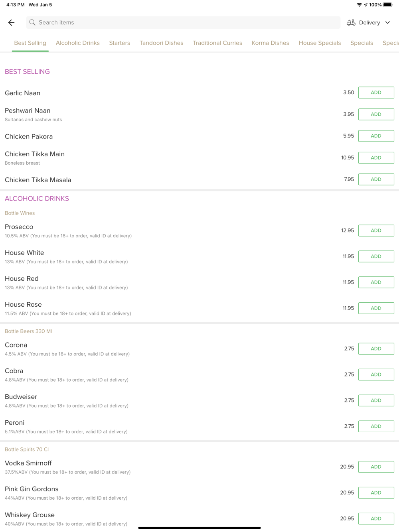This screenshot has height=532, width=399.
Task: Focus the Search items field
Action: tap(184, 23)
